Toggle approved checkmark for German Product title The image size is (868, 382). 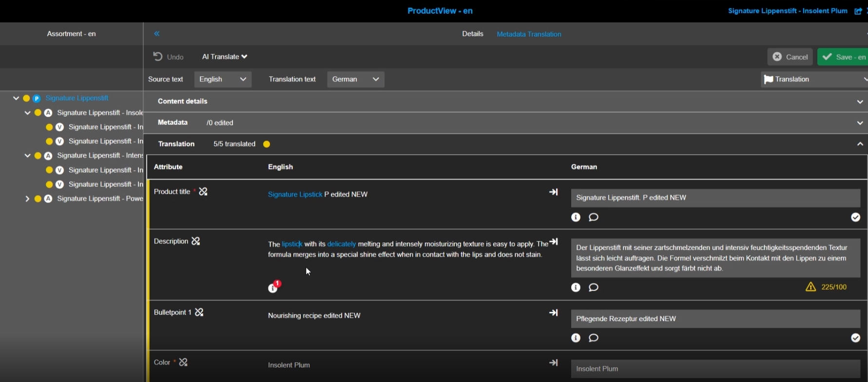click(x=855, y=218)
